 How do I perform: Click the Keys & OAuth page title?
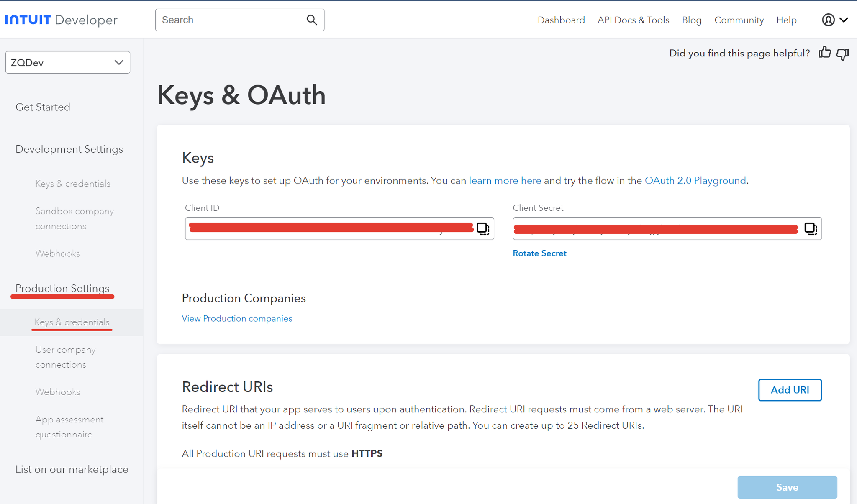(x=241, y=95)
